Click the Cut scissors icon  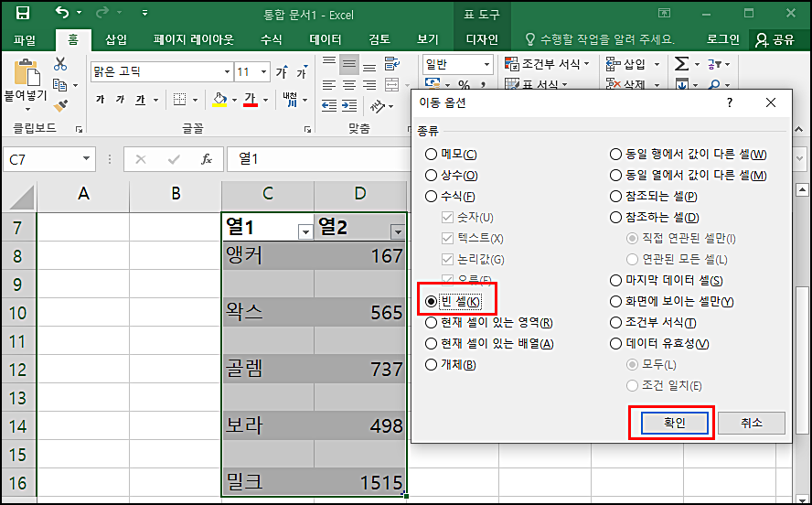[60, 64]
